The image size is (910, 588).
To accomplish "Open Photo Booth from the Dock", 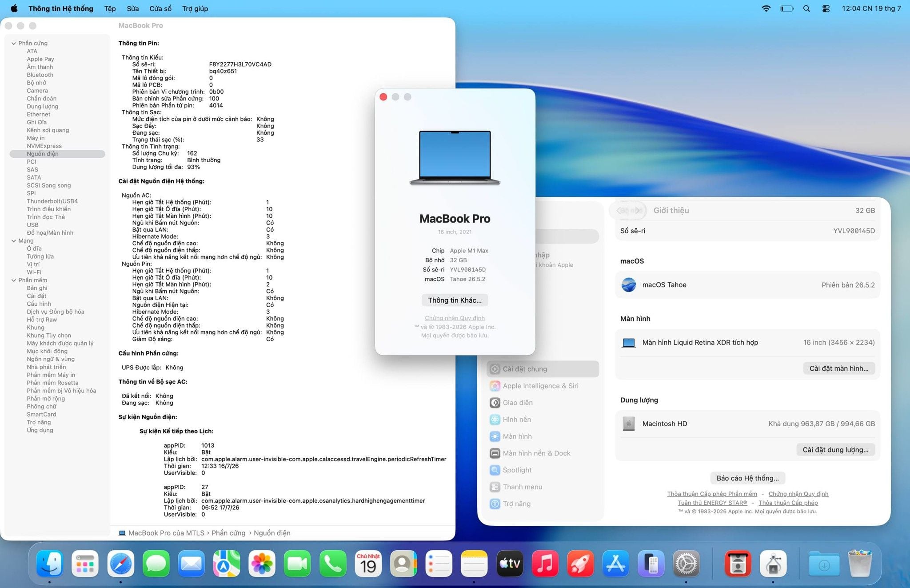I will [738, 563].
